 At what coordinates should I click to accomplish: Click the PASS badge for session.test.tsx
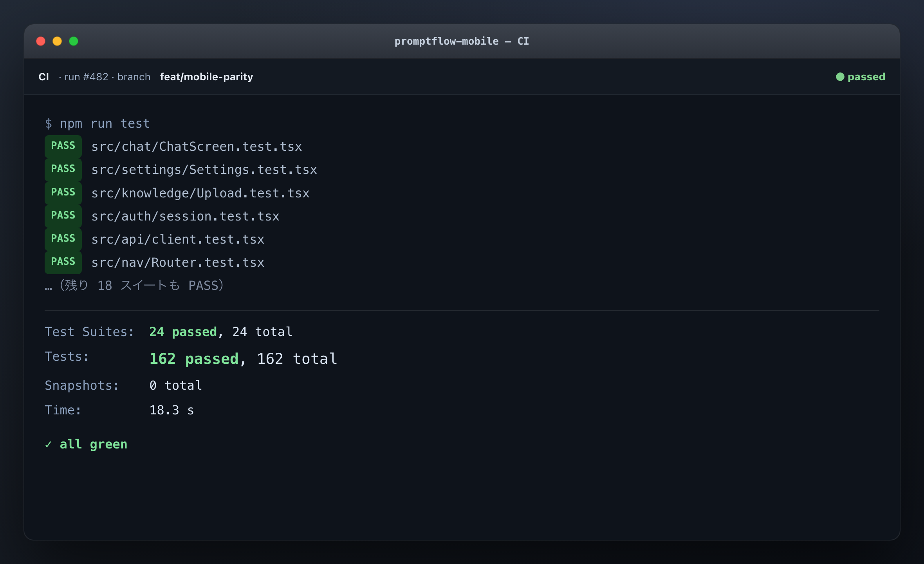(63, 215)
